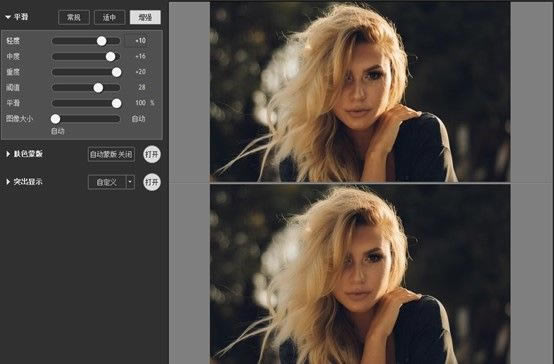Open the 自定义 dropdown arrow

pyautogui.click(x=130, y=182)
